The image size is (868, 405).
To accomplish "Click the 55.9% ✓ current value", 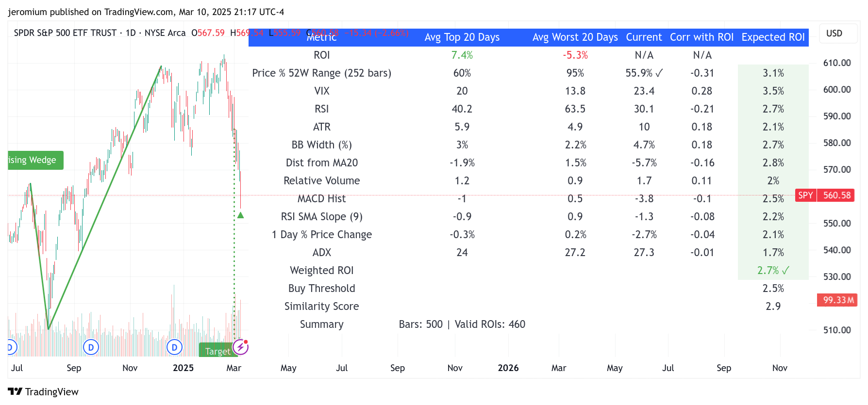I will pyautogui.click(x=644, y=73).
